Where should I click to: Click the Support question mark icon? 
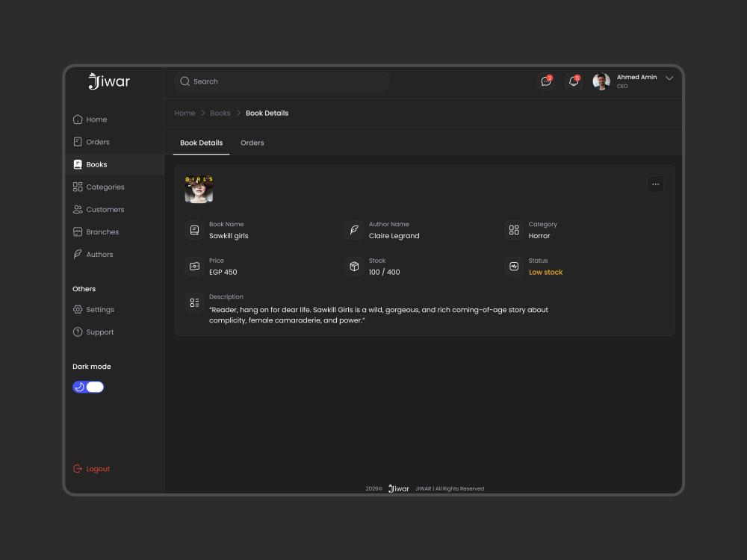click(x=78, y=332)
